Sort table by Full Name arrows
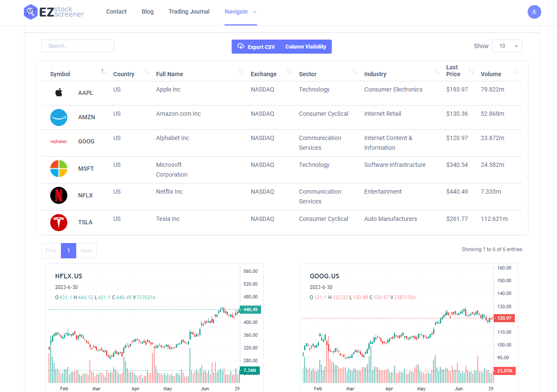Image resolution: width=557 pixels, height=392 pixels. click(241, 71)
